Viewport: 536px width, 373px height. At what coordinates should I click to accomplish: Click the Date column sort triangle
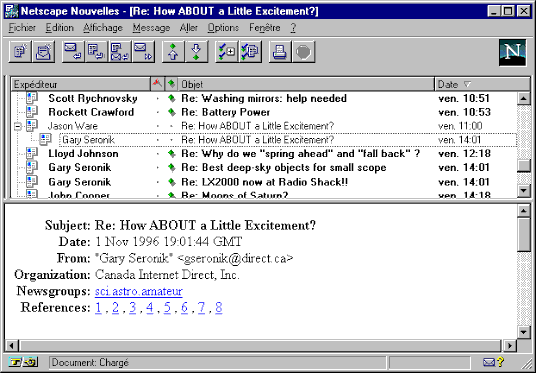coord(467,84)
